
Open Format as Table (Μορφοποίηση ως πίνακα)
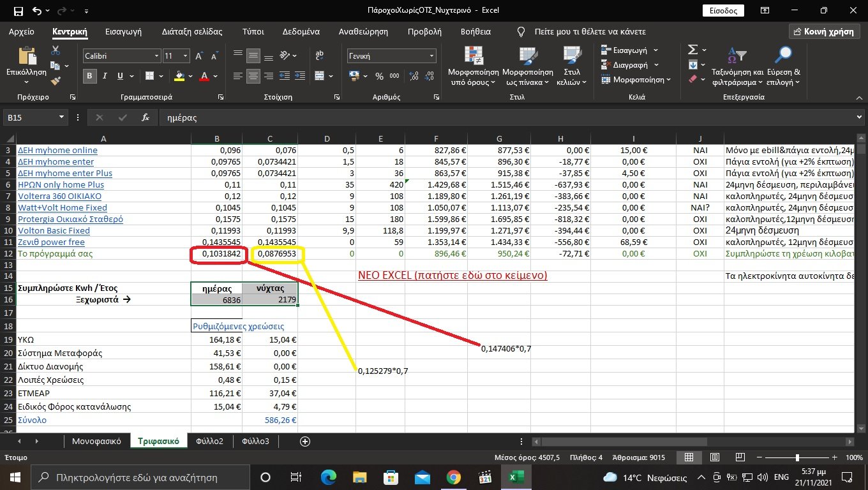(528, 66)
